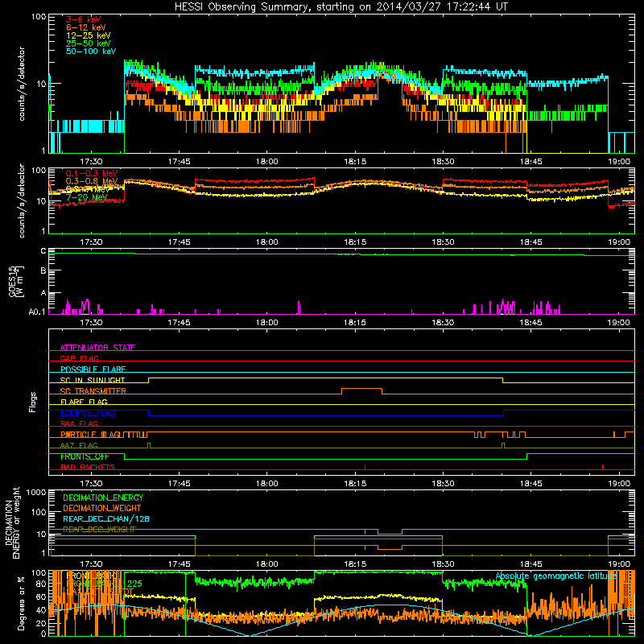Click the green FRONTS_OFF flag label

coord(85,456)
